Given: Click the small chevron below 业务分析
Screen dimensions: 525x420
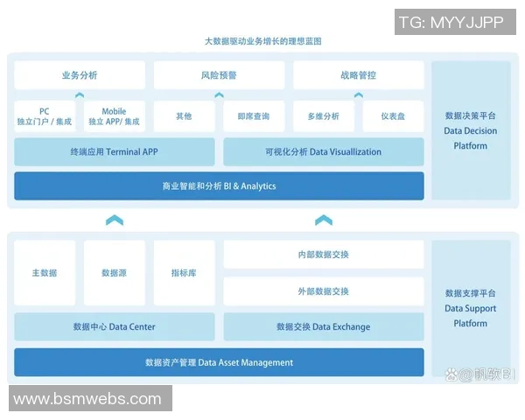Looking at the screenshot, I should (80, 94).
